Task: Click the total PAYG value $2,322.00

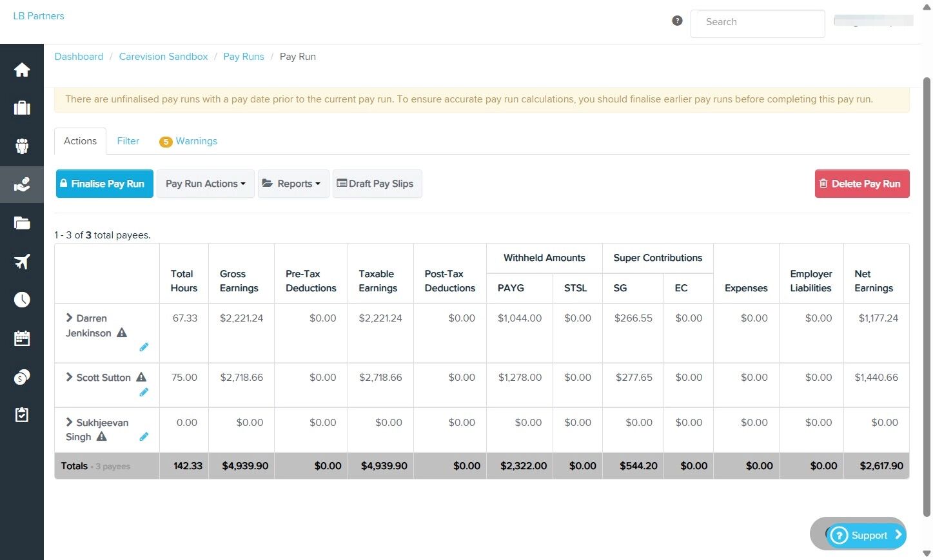Action: pyautogui.click(x=524, y=466)
